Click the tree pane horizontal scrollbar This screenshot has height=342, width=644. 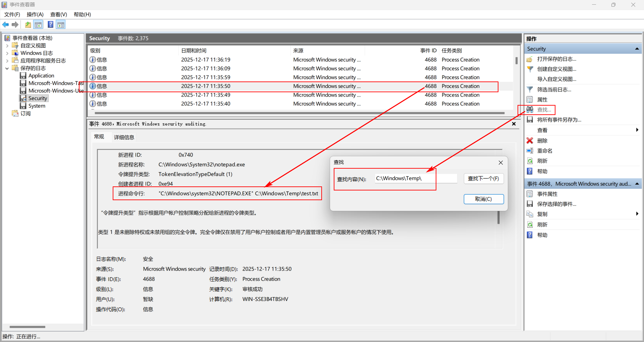28,327
